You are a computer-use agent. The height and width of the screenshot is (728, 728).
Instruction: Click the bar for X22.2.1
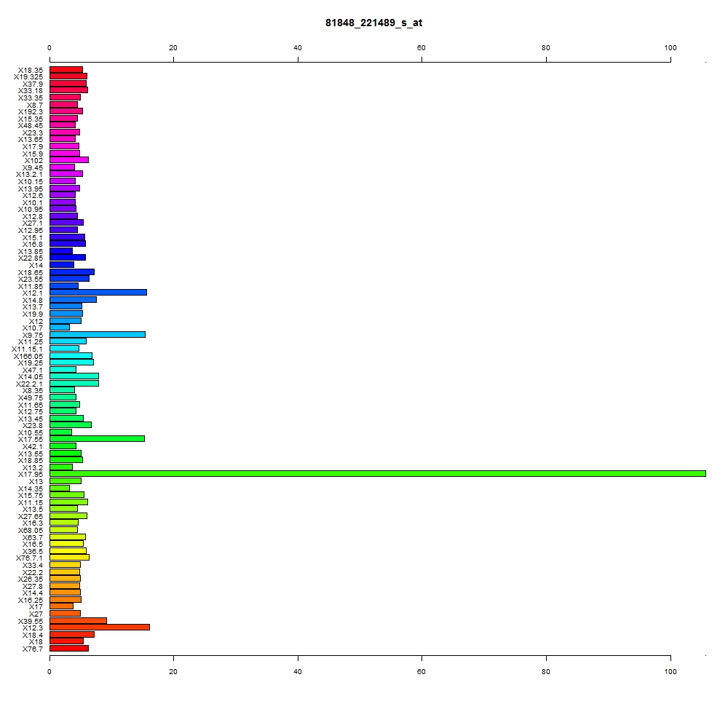[74, 384]
